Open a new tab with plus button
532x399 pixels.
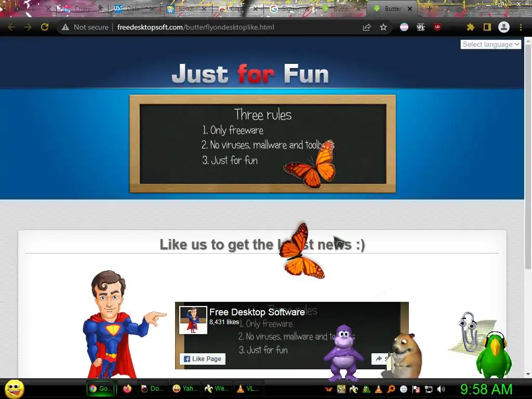pyautogui.click(x=429, y=9)
